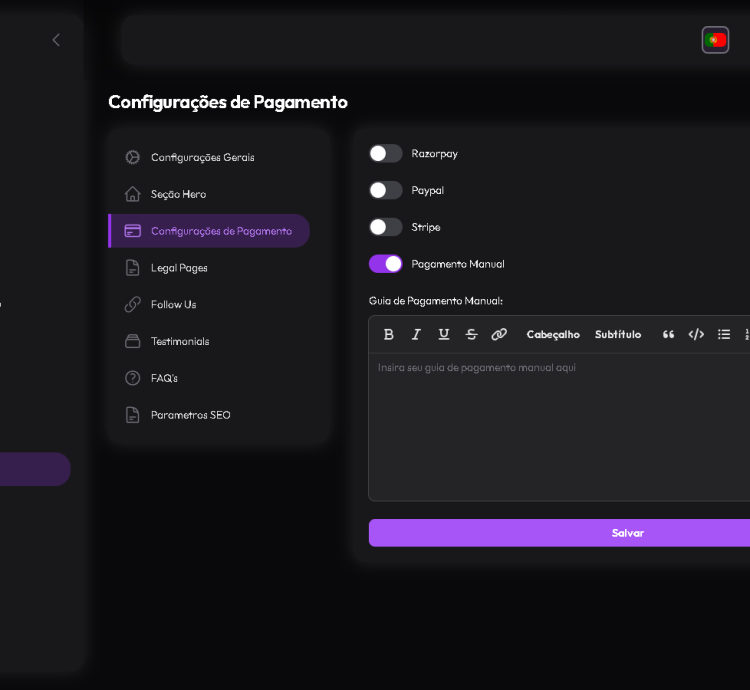Enable the Razorpay toggle

[386, 153]
